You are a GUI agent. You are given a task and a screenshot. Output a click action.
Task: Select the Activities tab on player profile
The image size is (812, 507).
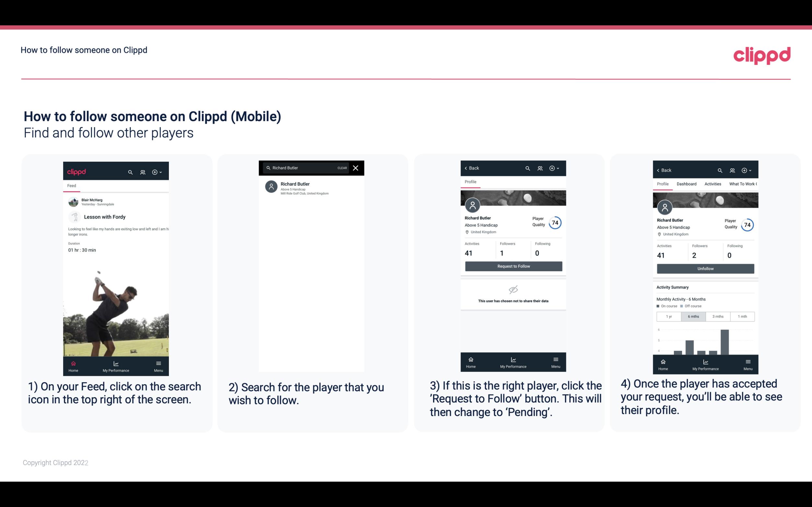coord(712,183)
